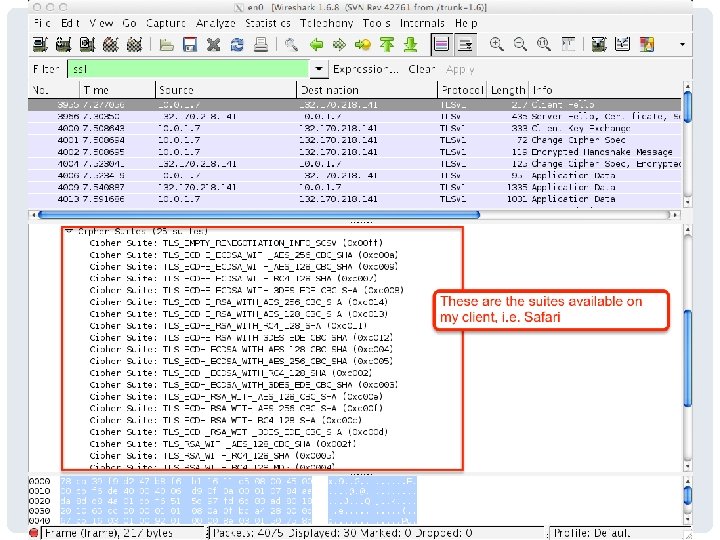Select the Encrypted Handshake Message packet row
The width and height of the screenshot is (720, 540).
pos(355,152)
